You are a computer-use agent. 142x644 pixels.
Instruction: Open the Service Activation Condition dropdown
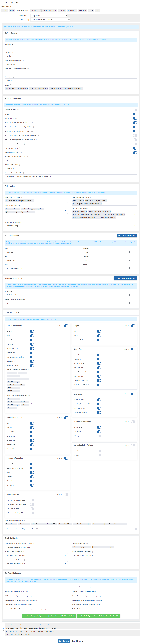tap(71, 176)
